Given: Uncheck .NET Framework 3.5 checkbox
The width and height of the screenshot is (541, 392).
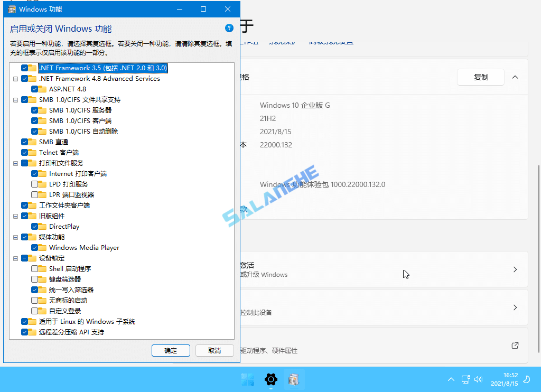Looking at the screenshot, I should 24,68.
